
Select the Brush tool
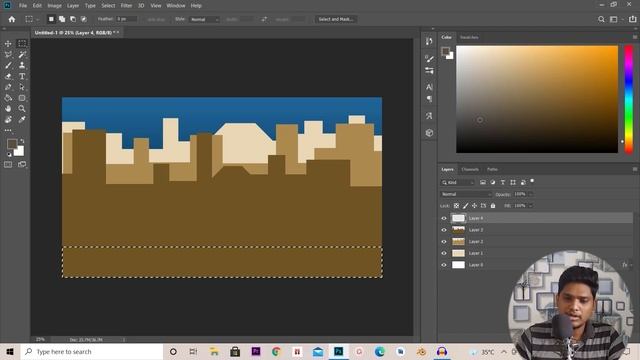click(x=8, y=65)
